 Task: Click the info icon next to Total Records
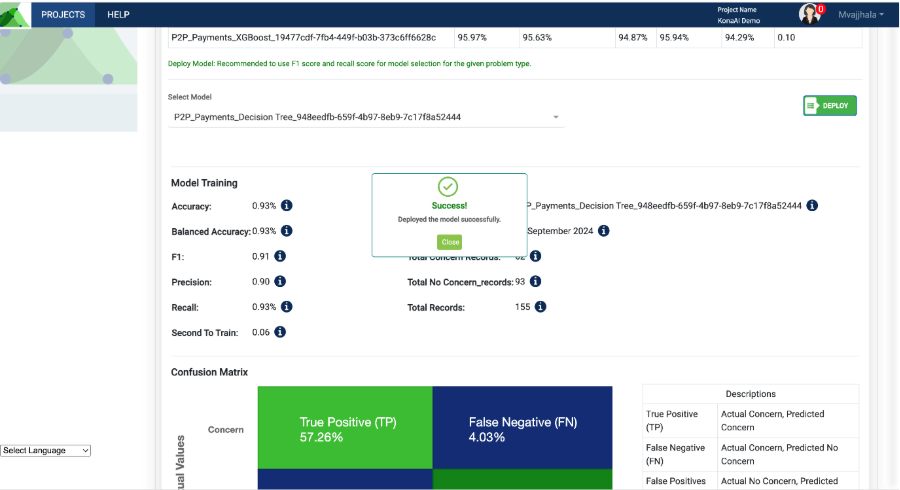point(540,307)
